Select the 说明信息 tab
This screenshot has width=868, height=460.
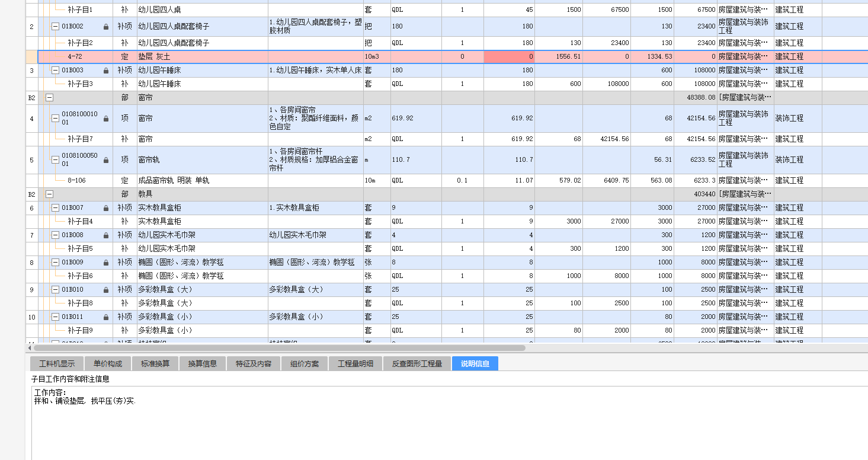pos(475,363)
